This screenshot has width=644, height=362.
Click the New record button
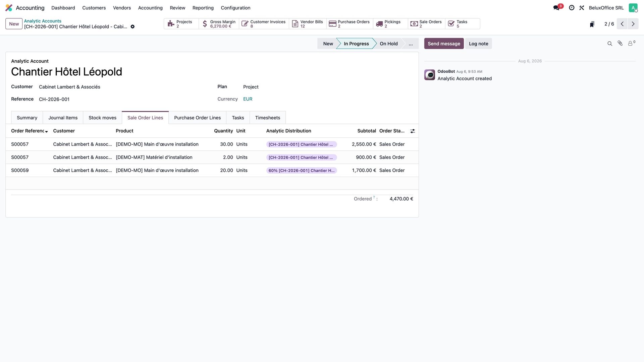(x=14, y=24)
